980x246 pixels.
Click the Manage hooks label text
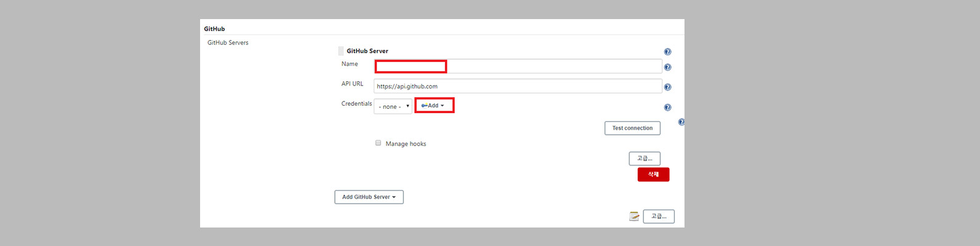click(x=406, y=144)
